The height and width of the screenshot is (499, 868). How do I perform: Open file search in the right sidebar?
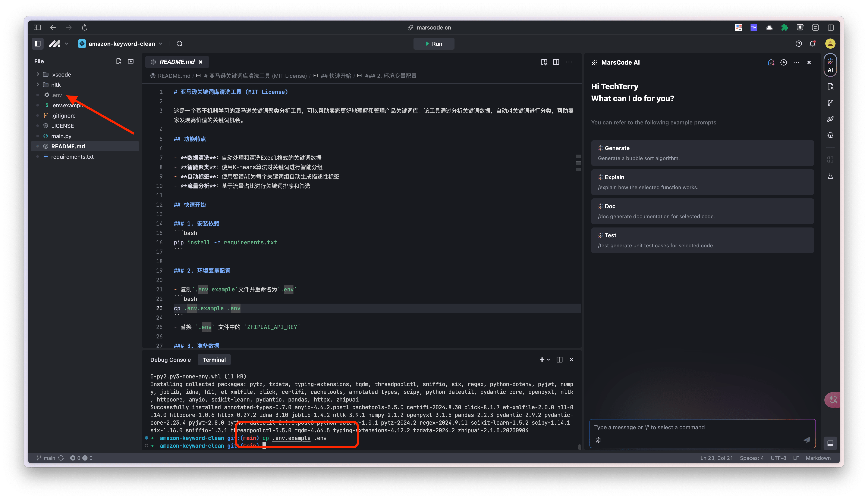point(830,86)
